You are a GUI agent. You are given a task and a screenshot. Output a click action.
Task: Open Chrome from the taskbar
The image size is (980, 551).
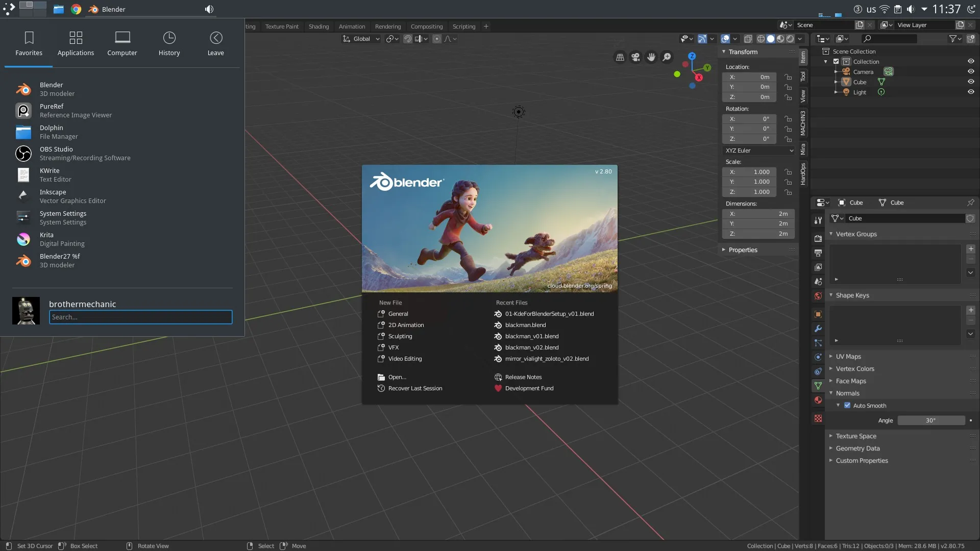pos(76,9)
